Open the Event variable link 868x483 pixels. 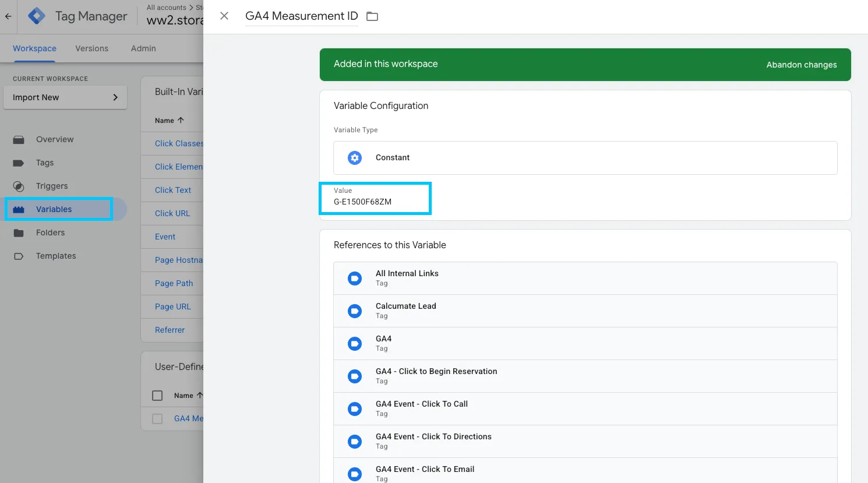click(165, 237)
